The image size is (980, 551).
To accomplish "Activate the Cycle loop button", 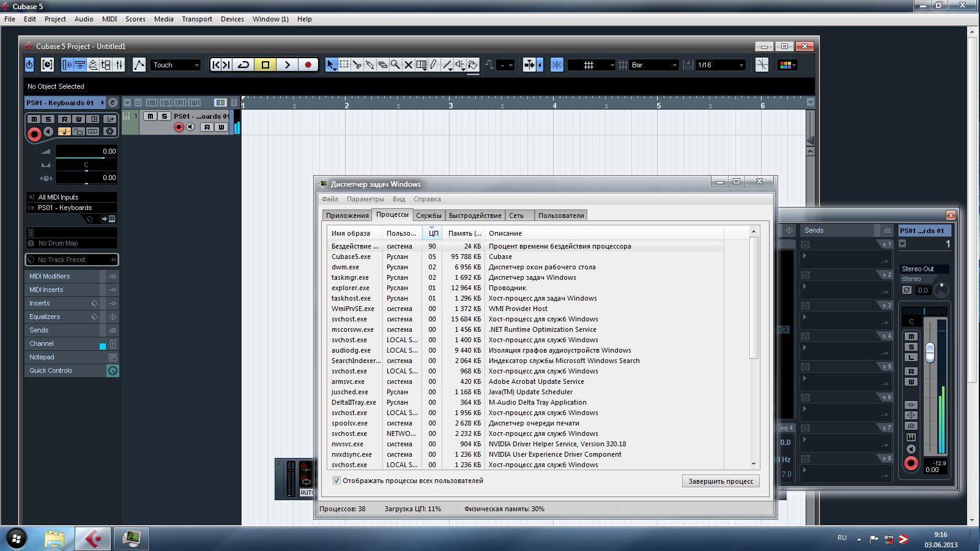I will [243, 65].
